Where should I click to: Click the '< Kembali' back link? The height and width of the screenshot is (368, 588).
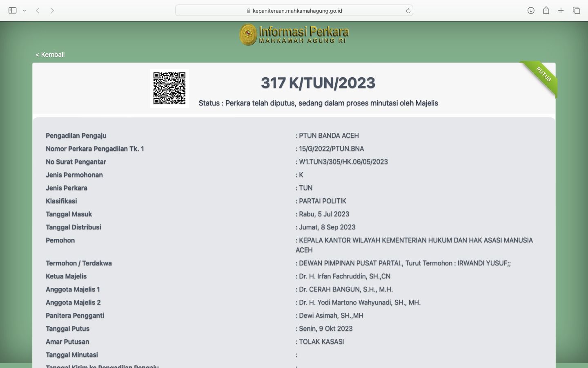[x=50, y=54]
